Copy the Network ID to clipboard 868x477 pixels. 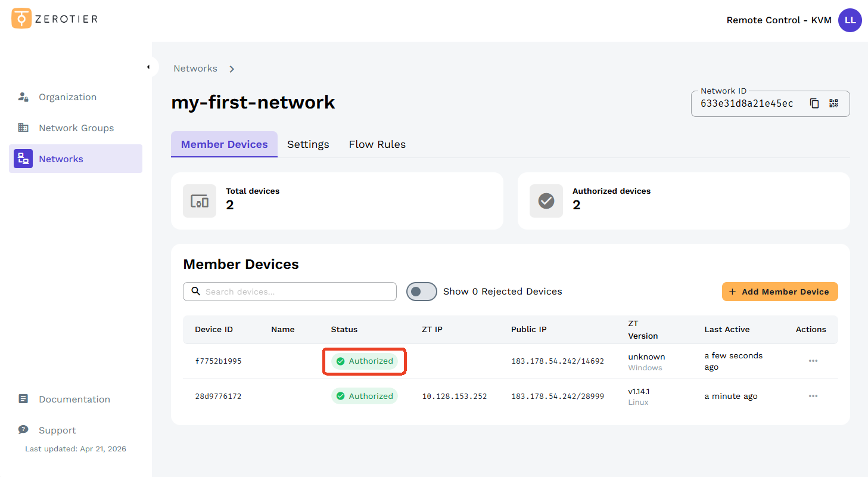(814, 103)
